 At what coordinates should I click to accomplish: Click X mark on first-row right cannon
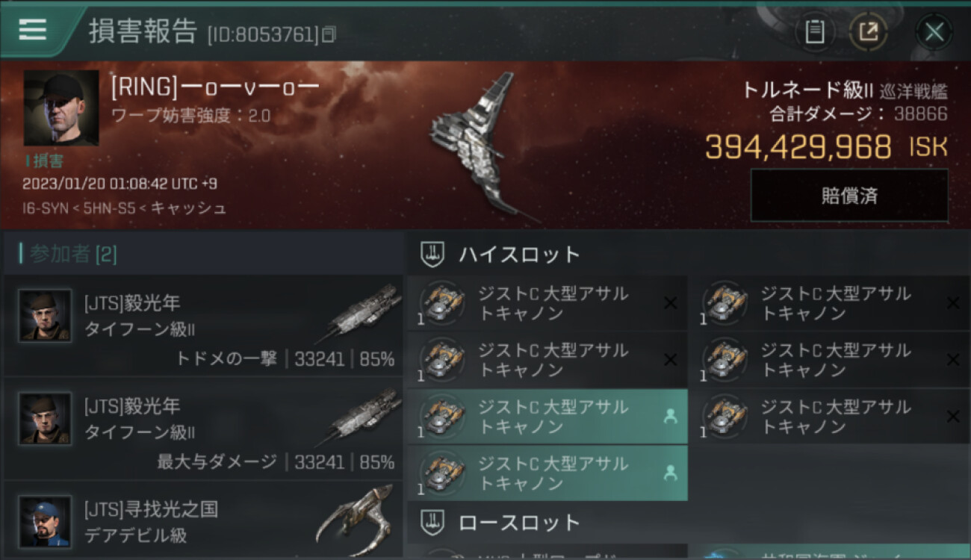tap(953, 303)
